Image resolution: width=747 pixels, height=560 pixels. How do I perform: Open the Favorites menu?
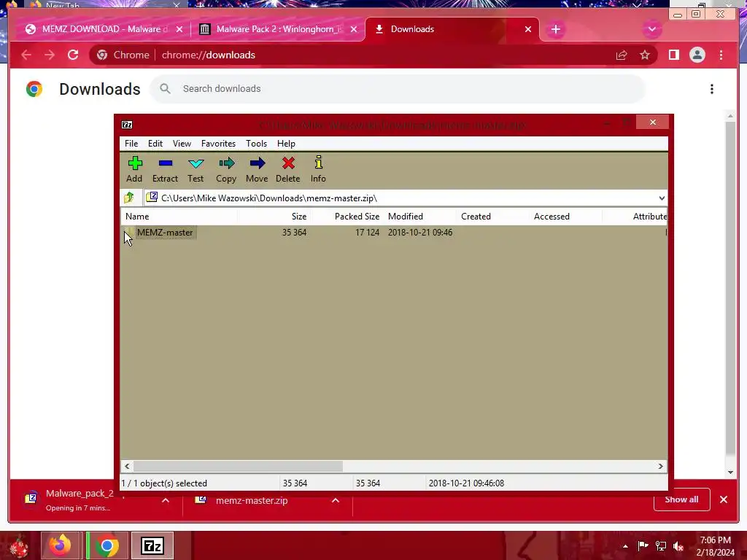218,144
